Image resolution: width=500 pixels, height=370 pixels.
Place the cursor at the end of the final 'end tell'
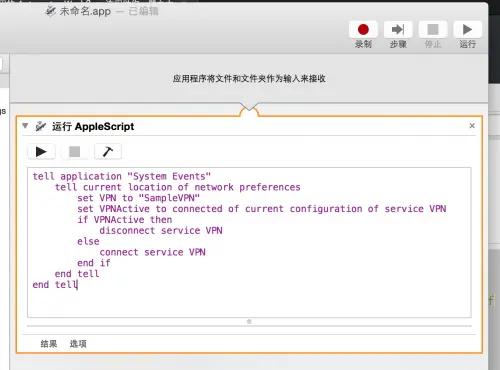pos(78,285)
